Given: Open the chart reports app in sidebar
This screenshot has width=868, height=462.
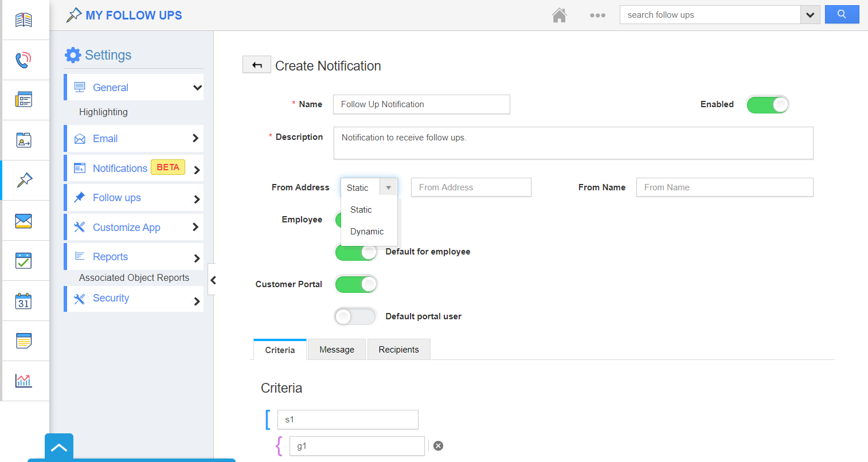Looking at the screenshot, I should pos(24,381).
